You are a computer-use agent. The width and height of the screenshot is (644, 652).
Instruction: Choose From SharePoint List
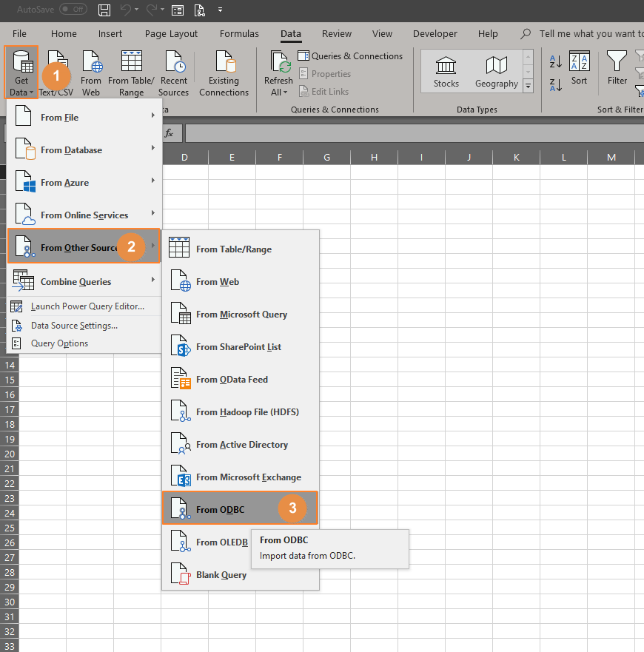(x=241, y=346)
